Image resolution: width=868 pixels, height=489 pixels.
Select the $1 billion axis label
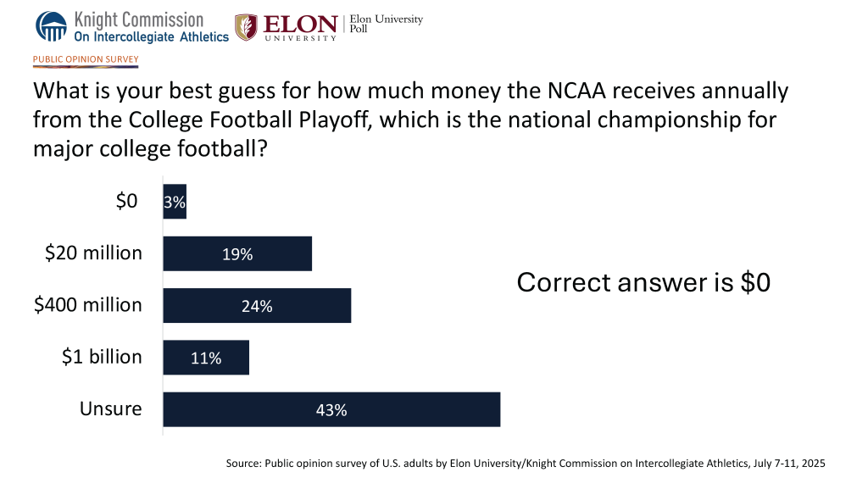pyautogui.click(x=102, y=356)
